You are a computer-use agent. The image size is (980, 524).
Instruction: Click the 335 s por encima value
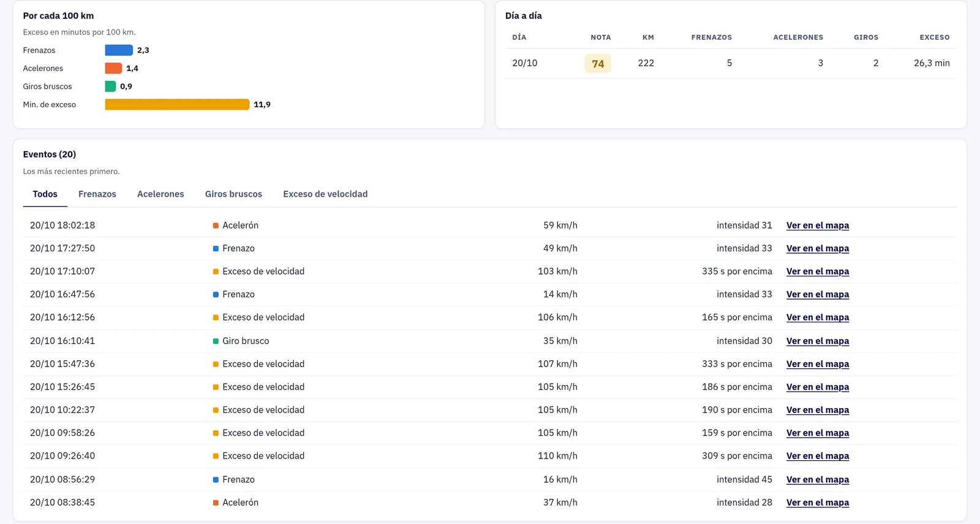(x=737, y=271)
